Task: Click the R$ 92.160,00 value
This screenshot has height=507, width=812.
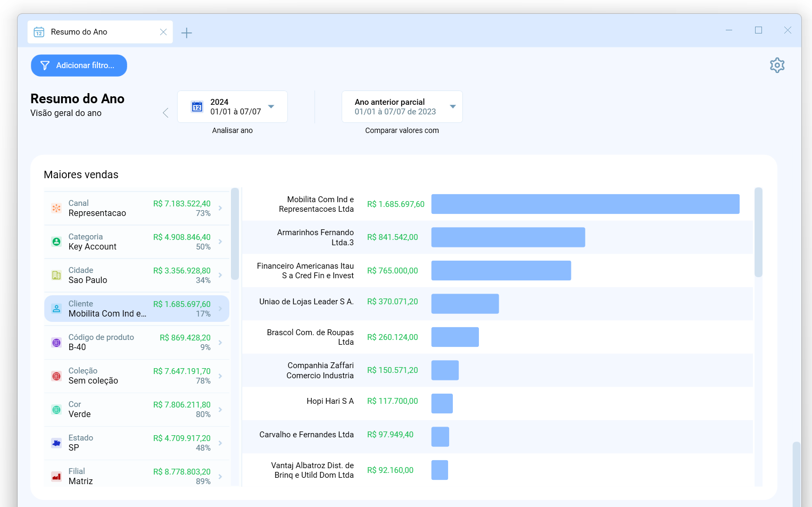Action: (390, 470)
